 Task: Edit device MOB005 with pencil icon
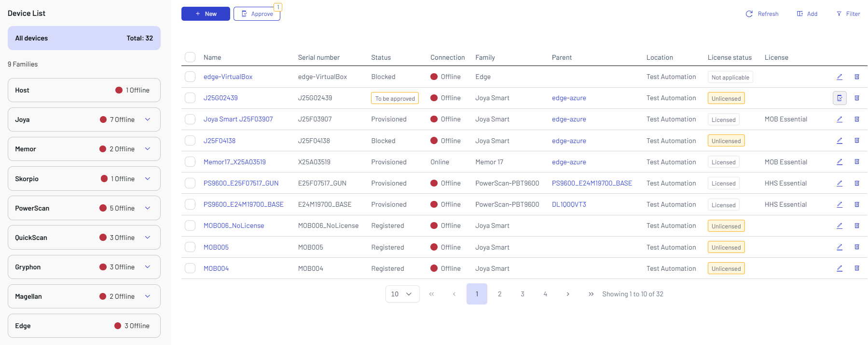(840, 247)
